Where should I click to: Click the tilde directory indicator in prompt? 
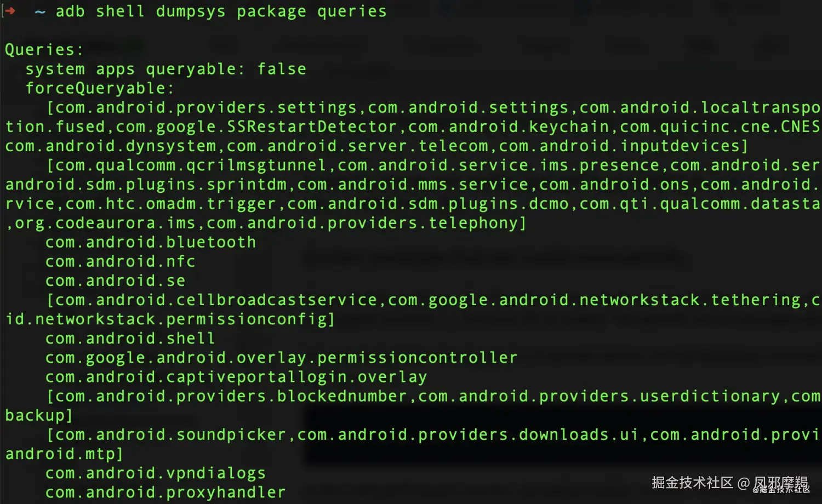pyautogui.click(x=40, y=12)
